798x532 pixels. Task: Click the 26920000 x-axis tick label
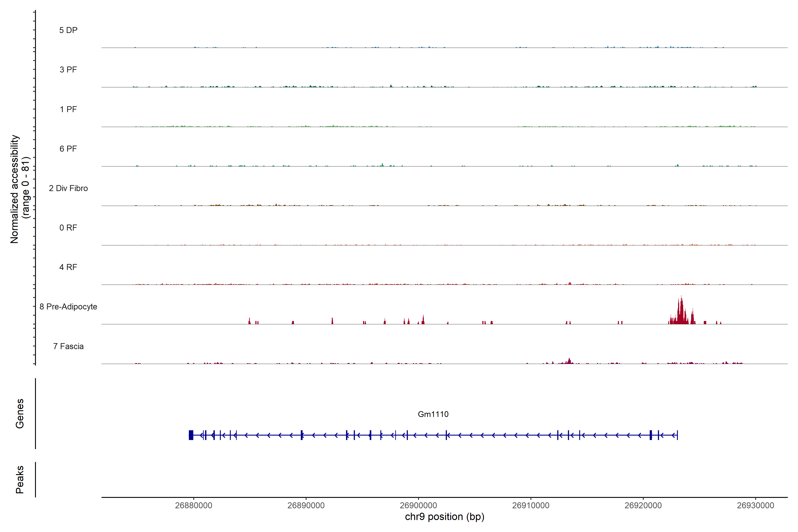pyautogui.click(x=643, y=505)
